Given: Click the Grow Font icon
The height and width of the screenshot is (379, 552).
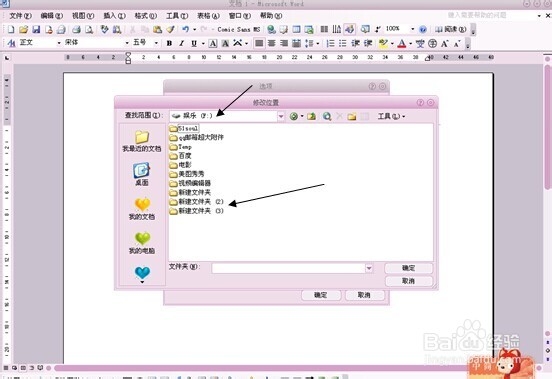Looking at the screenshot, I should 445,44.
